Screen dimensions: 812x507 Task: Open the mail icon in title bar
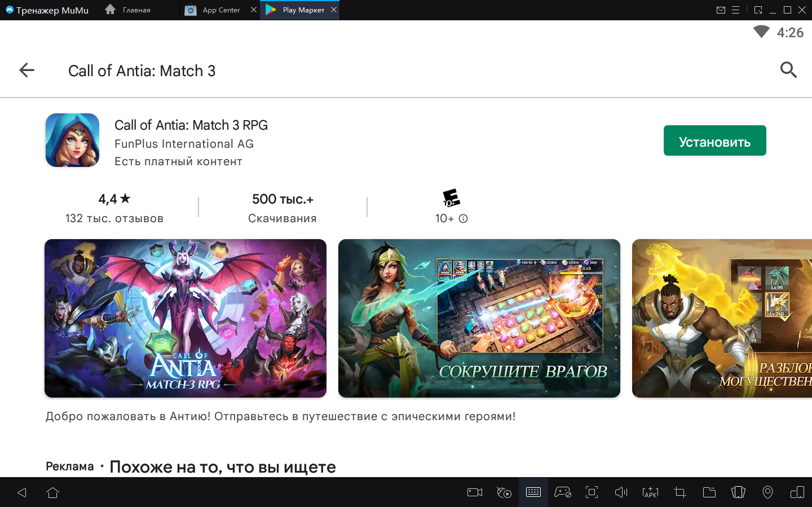coord(721,10)
